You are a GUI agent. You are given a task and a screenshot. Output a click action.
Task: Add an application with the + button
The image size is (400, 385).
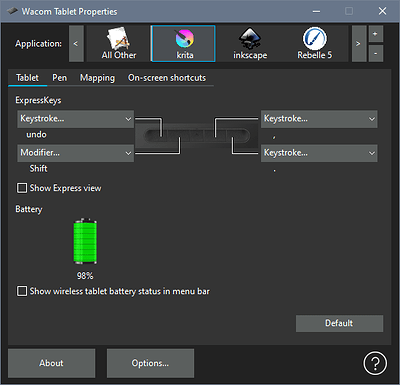pos(375,34)
